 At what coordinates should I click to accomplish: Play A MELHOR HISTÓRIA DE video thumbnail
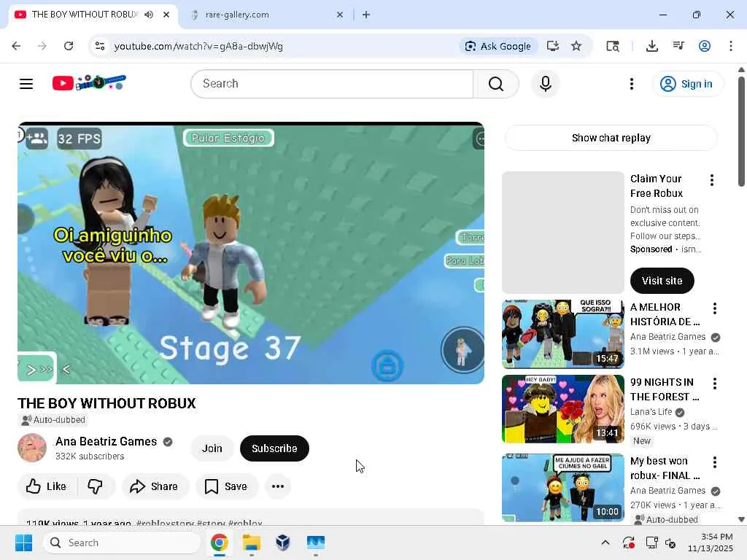(x=562, y=334)
